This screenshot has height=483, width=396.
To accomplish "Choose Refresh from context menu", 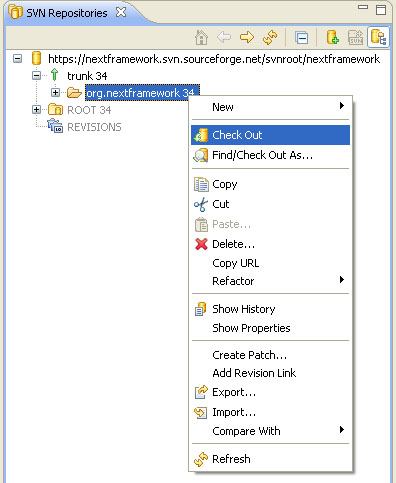I will 271,459.
